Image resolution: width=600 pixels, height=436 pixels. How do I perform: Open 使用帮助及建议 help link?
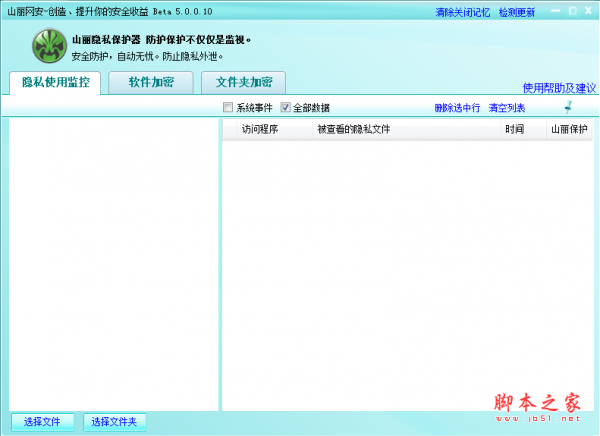tap(559, 88)
